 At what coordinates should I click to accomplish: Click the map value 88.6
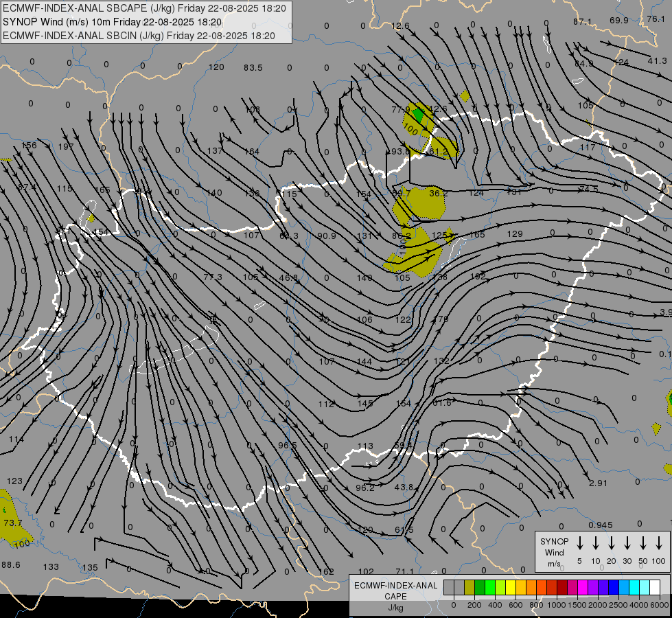click(11, 565)
